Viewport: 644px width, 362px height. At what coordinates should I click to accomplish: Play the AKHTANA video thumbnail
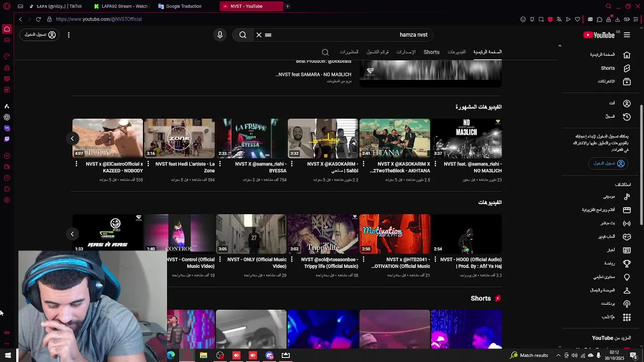click(x=395, y=138)
